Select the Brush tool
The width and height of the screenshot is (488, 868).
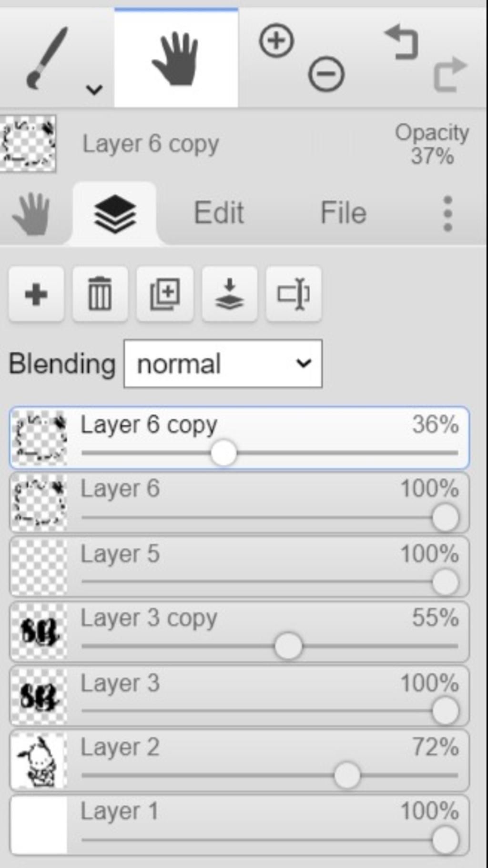coord(47,58)
